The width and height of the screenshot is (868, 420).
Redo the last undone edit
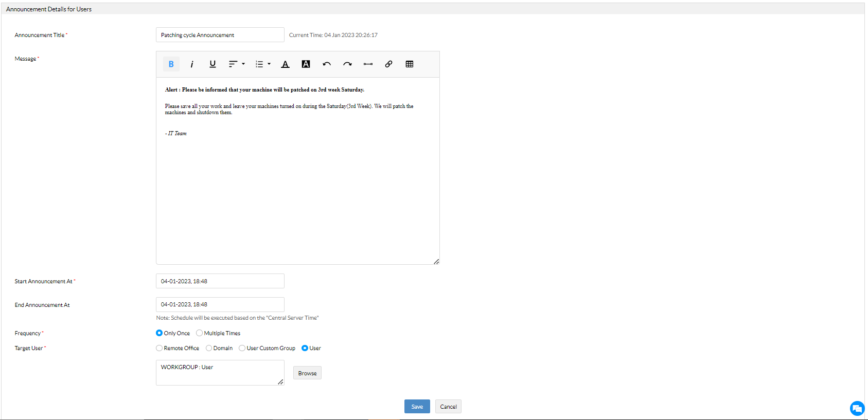click(347, 64)
